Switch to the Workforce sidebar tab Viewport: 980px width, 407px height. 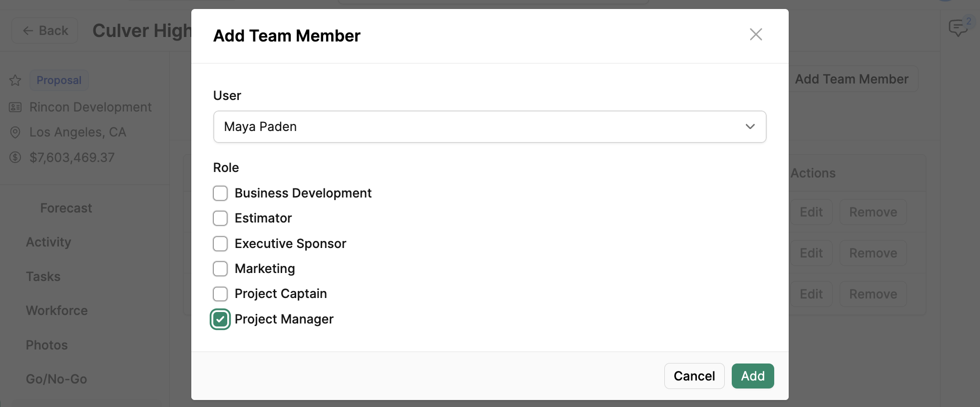pyautogui.click(x=57, y=310)
